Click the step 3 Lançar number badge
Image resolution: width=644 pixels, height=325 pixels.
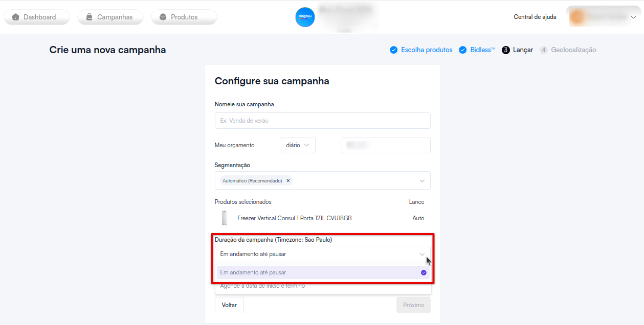[x=506, y=50]
